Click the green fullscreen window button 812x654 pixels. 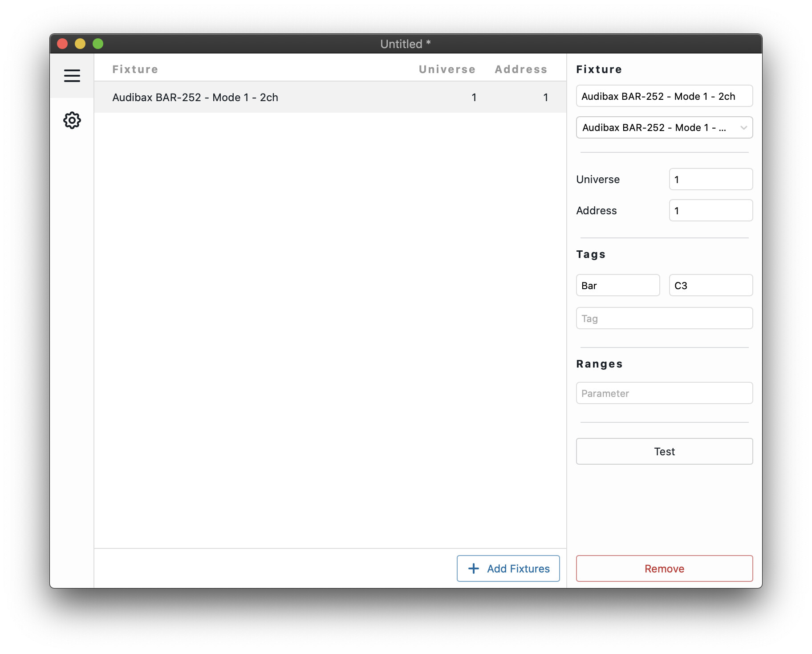click(x=98, y=44)
